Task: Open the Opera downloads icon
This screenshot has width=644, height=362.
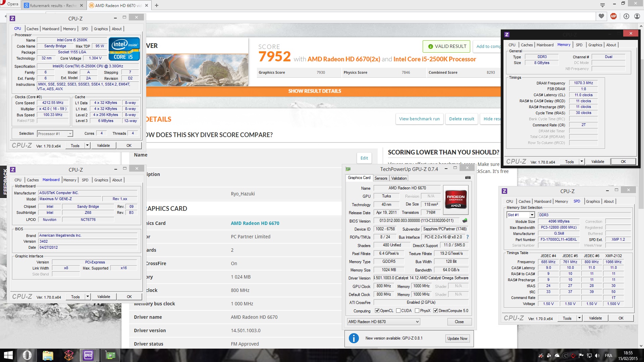Action: click(x=626, y=16)
